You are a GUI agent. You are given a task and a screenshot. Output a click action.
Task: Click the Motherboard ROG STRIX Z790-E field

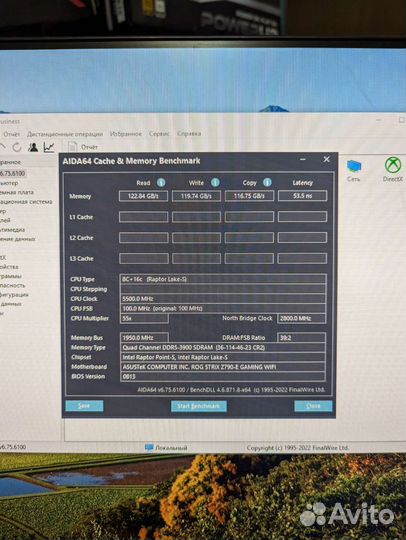223,367
